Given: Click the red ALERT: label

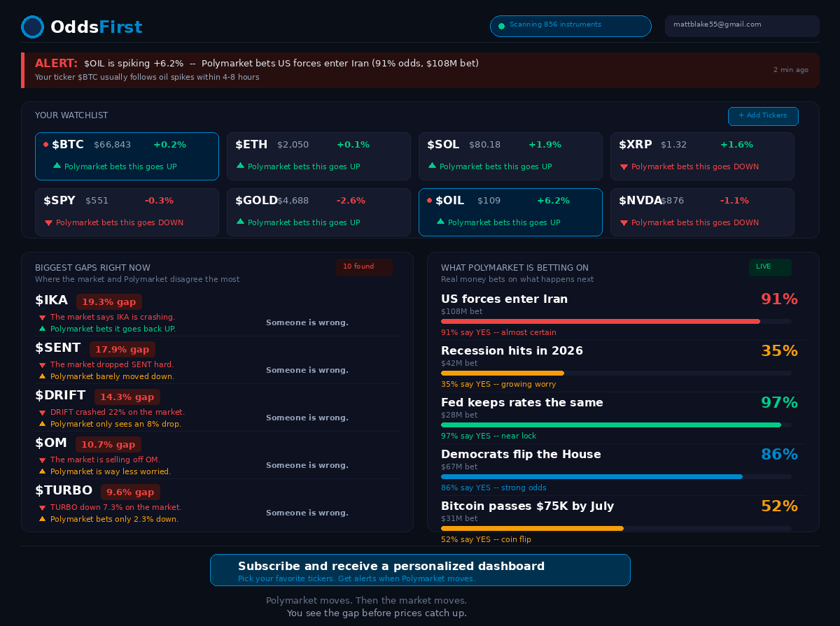Looking at the screenshot, I should [56, 64].
